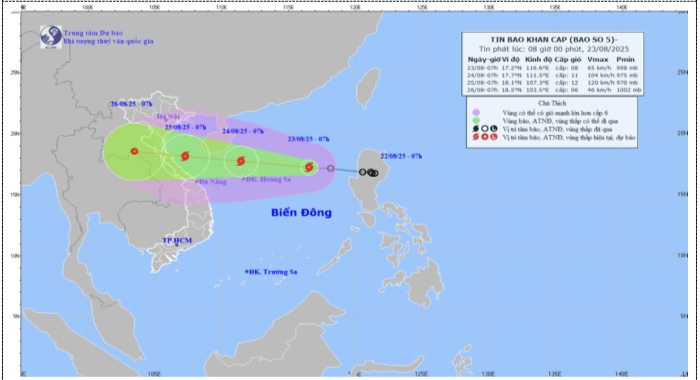Click the green storm-path swatch in legend

(476, 121)
